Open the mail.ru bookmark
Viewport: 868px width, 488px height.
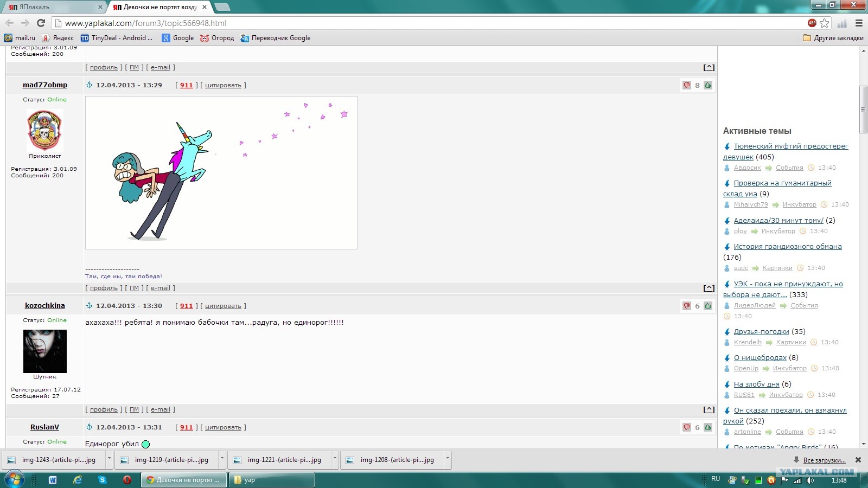click(20, 38)
